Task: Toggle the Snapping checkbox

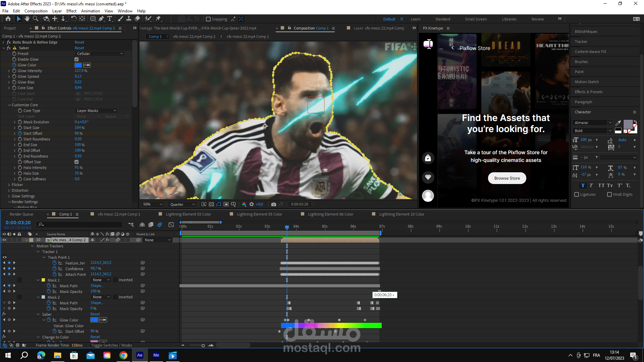Action: (208, 19)
